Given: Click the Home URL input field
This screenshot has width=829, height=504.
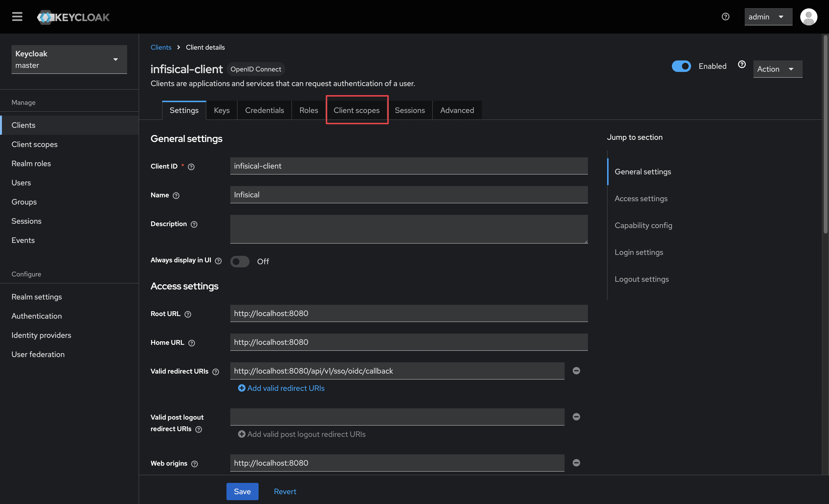Looking at the screenshot, I should tap(409, 342).
